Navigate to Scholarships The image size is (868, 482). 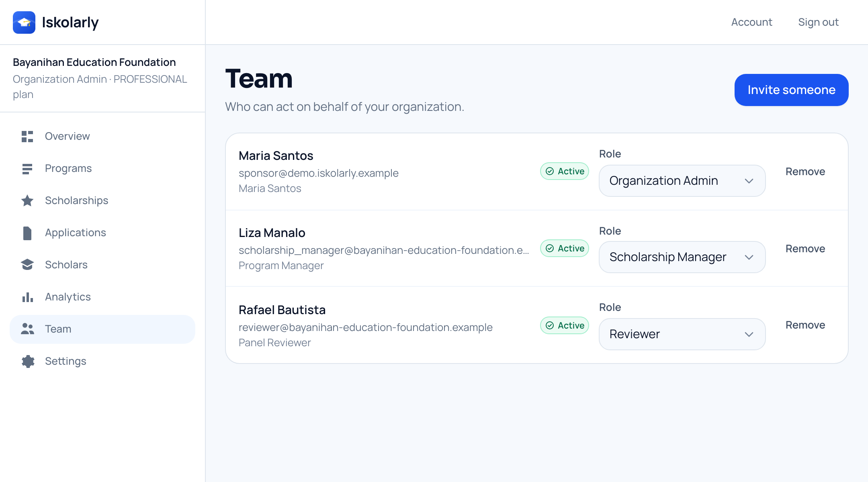pyautogui.click(x=102, y=201)
